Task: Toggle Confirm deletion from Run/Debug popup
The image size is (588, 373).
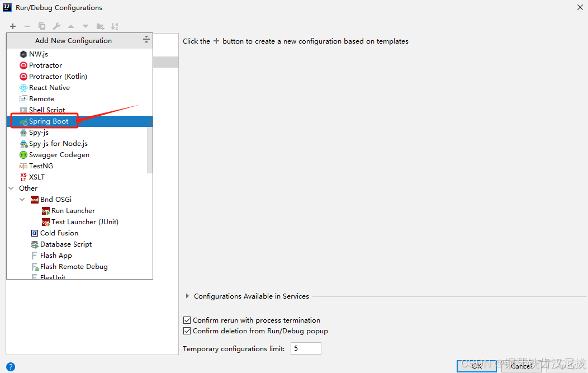Action: click(x=187, y=331)
